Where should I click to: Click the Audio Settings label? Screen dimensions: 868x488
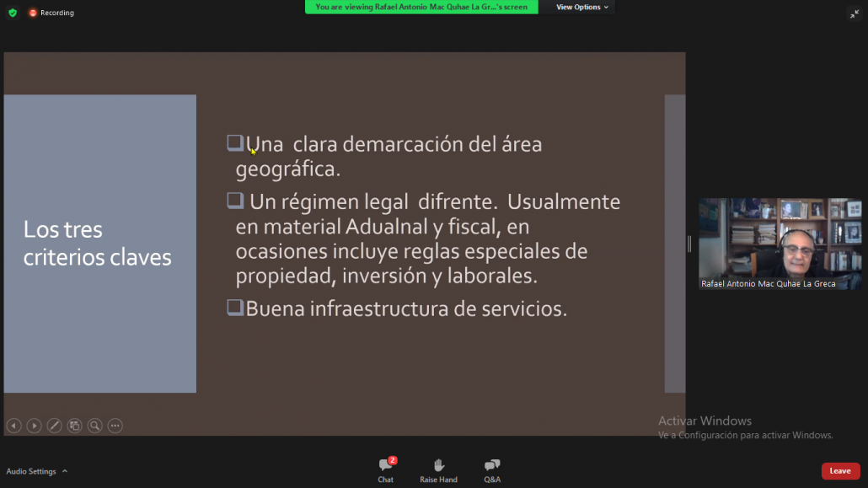[31, 471]
